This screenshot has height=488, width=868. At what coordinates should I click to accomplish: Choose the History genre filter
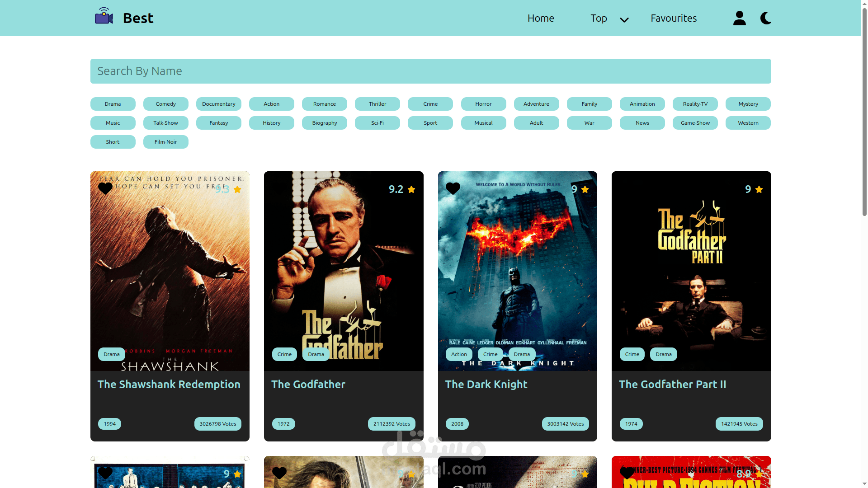pyautogui.click(x=272, y=123)
